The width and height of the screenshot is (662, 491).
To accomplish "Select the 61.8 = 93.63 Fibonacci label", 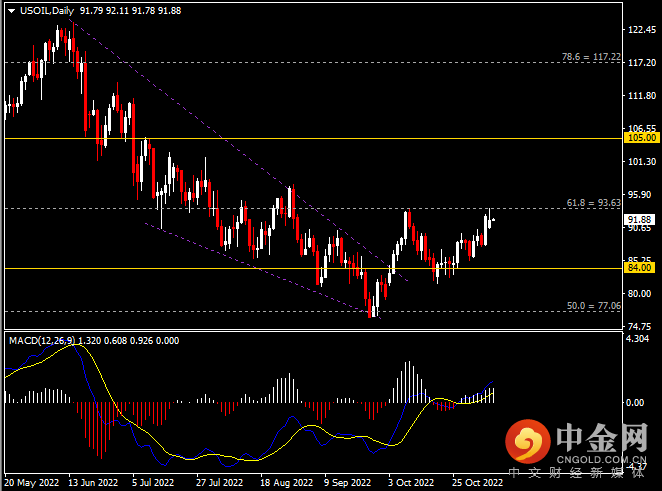I will (594, 203).
